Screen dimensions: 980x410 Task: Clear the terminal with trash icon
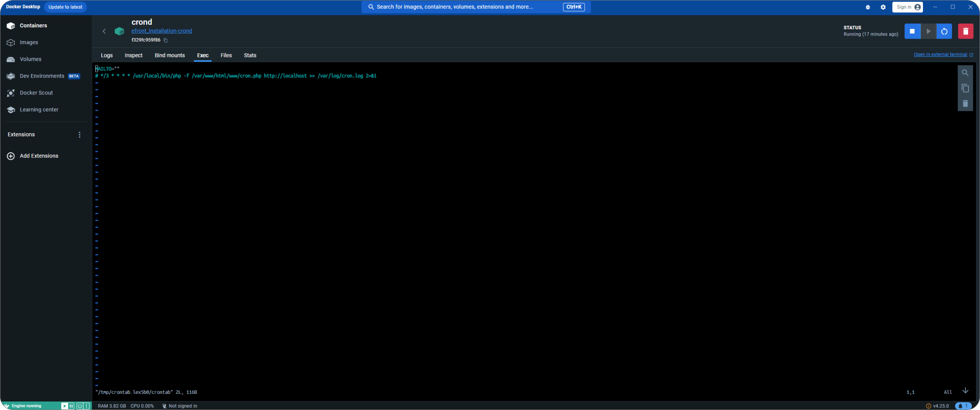(965, 104)
